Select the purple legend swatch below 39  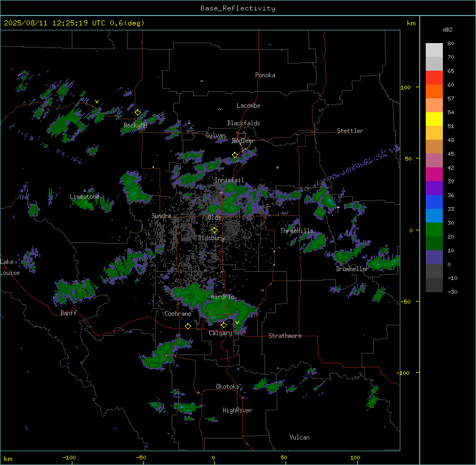[x=434, y=188]
